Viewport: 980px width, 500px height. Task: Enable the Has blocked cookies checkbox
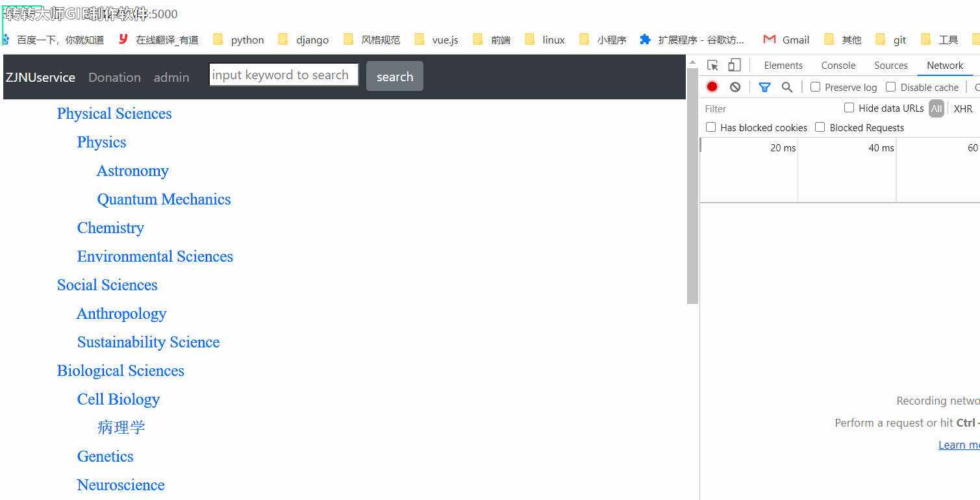coord(711,127)
